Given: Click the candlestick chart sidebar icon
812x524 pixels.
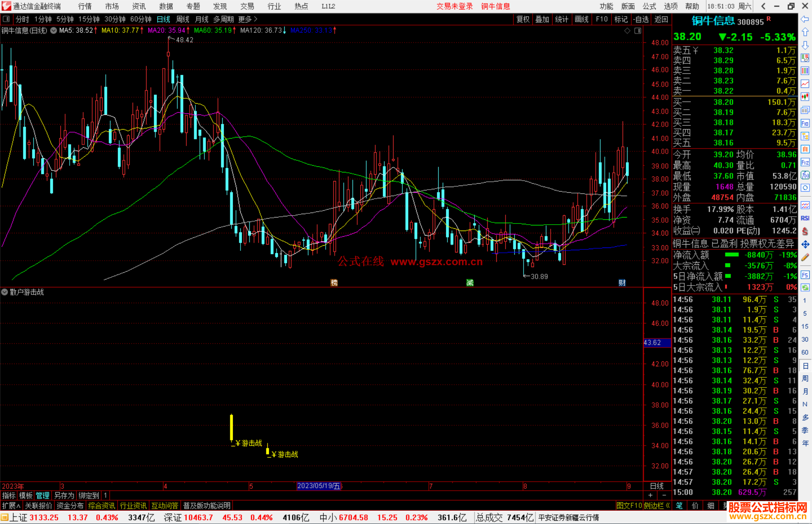Looking at the screenshot, I should (805, 97).
